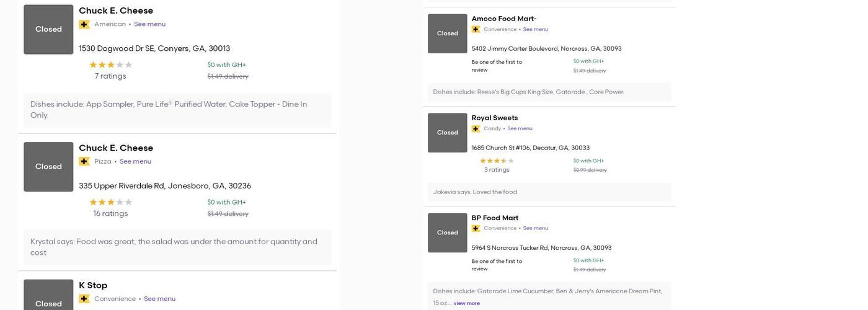Open the Amoco Food Mart restaurant title
Image resolution: width=868 pixels, height=310 pixels.
pos(503,19)
